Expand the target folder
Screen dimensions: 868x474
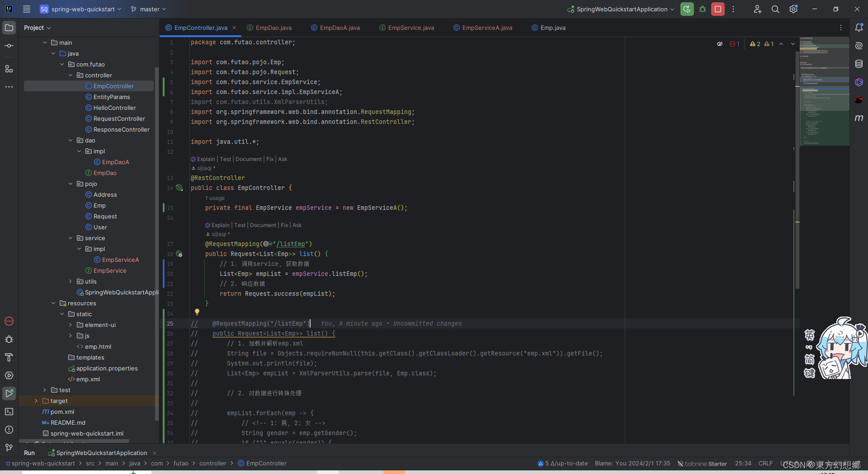coord(36,401)
